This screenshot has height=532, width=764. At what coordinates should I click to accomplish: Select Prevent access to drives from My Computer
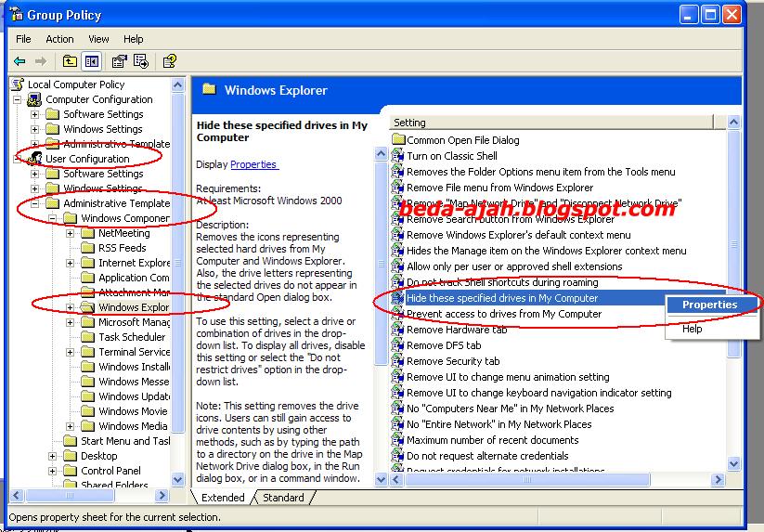[x=504, y=314]
